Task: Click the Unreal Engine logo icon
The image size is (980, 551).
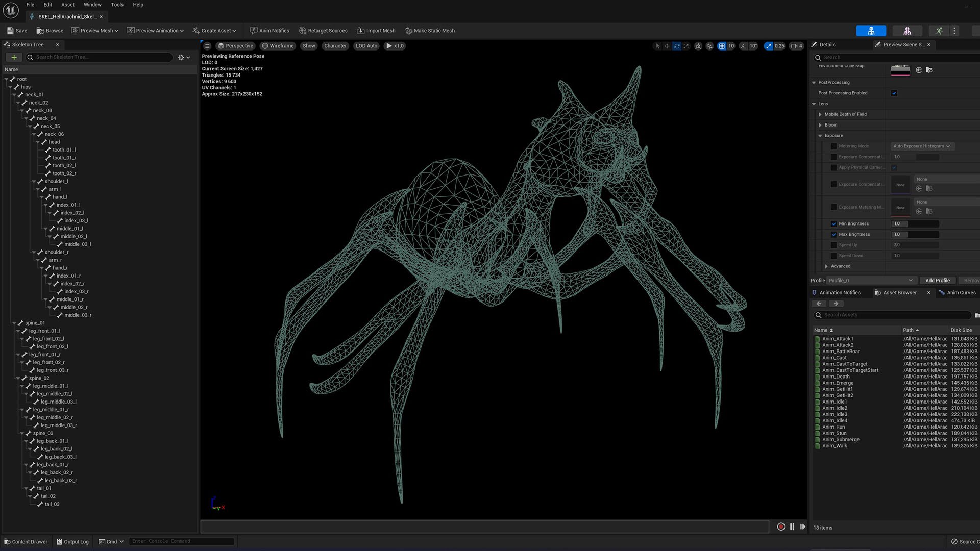Action: pyautogui.click(x=11, y=10)
